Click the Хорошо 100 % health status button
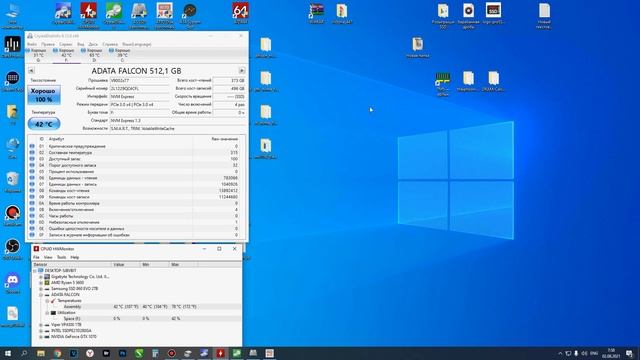640x360 pixels. (44, 95)
